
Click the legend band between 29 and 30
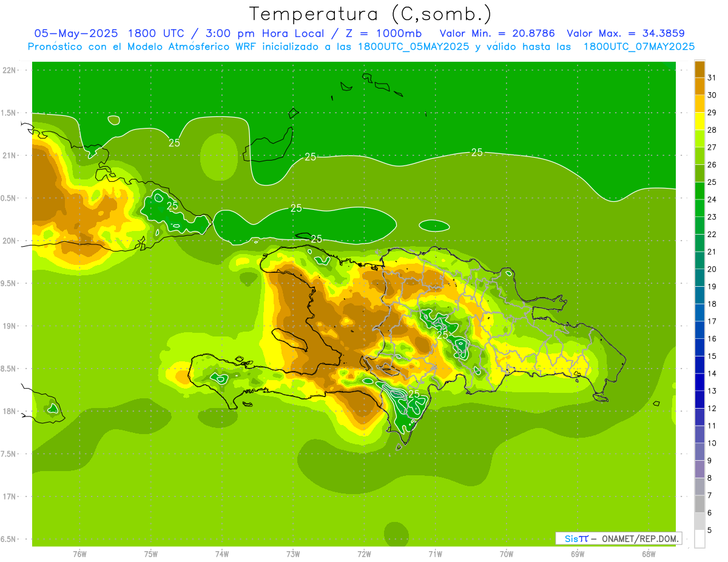coord(699,104)
